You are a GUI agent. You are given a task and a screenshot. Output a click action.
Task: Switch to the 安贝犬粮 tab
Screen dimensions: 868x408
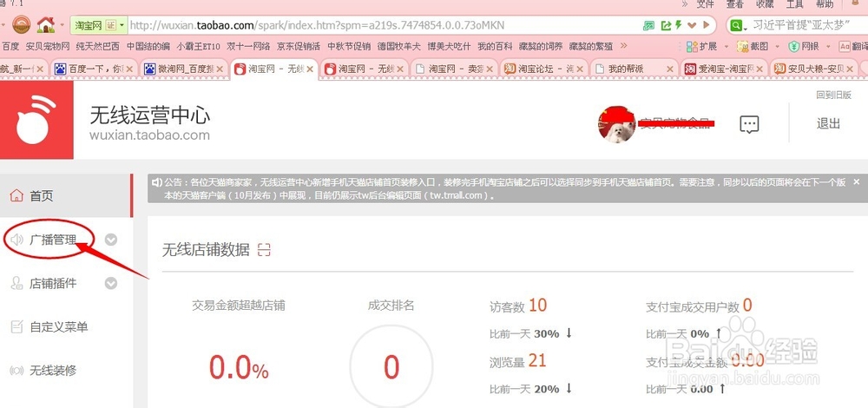[x=812, y=69]
